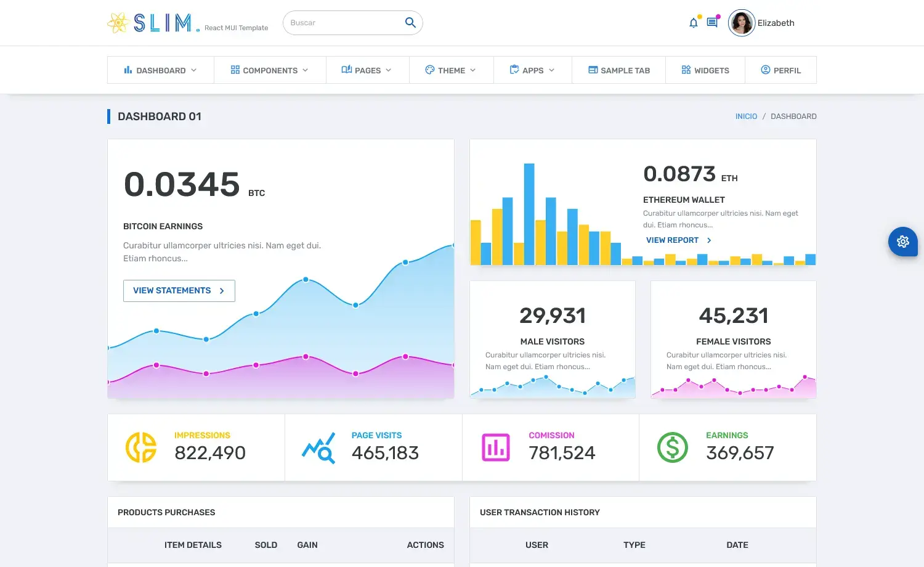Click the messages chat icon

[713, 22]
